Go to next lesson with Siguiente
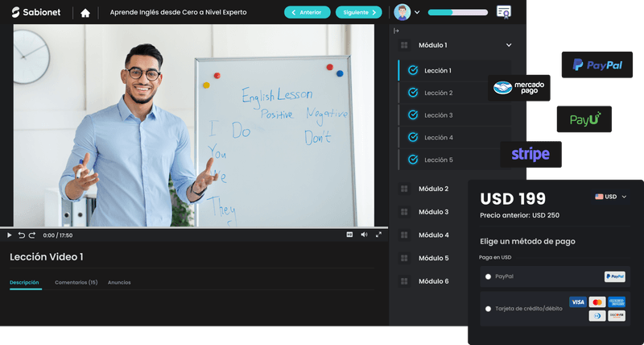This screenshot has height=345, width=644. click(x=358, y=12)
